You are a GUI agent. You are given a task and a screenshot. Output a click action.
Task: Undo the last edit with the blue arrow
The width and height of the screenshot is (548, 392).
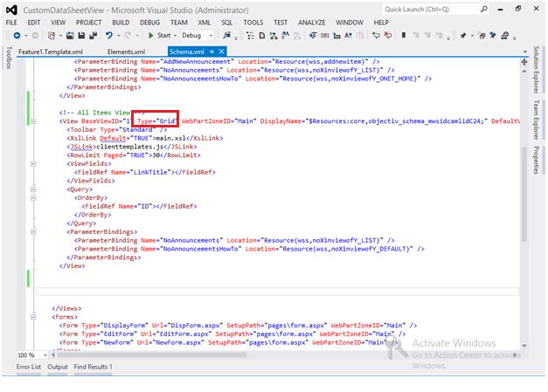click(x=109, y=35)
